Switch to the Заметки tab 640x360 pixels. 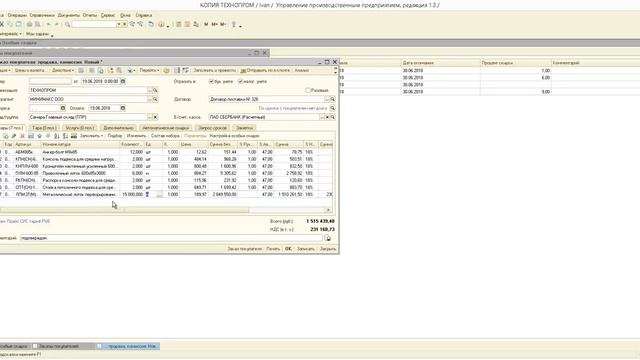244,128
